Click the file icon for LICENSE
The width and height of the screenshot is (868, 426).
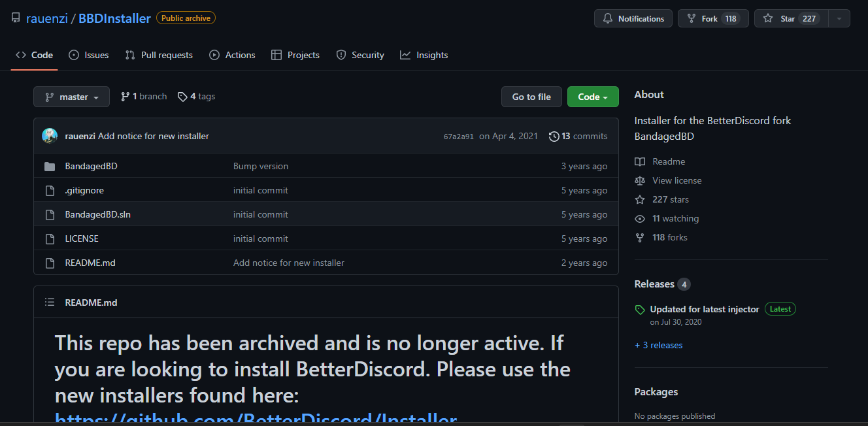coord(50,239)
